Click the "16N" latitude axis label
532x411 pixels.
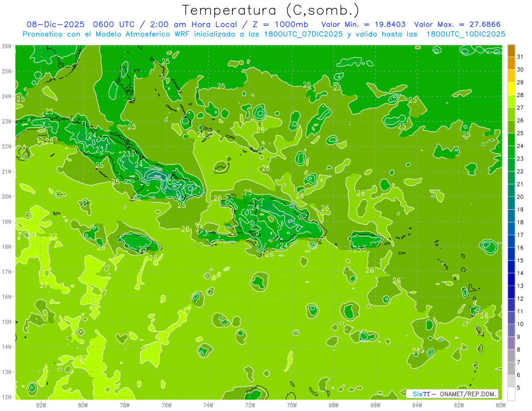[7, 297]
